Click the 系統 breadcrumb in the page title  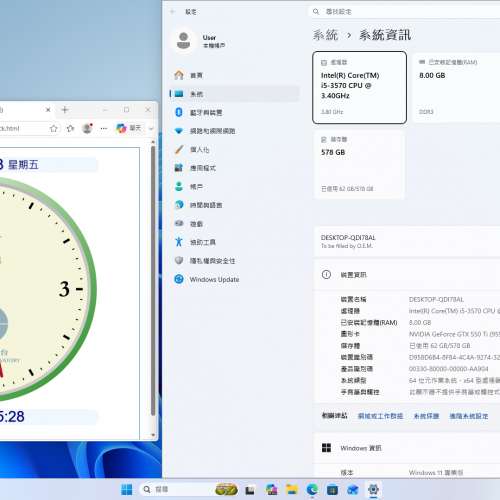[x=326, y=35]
